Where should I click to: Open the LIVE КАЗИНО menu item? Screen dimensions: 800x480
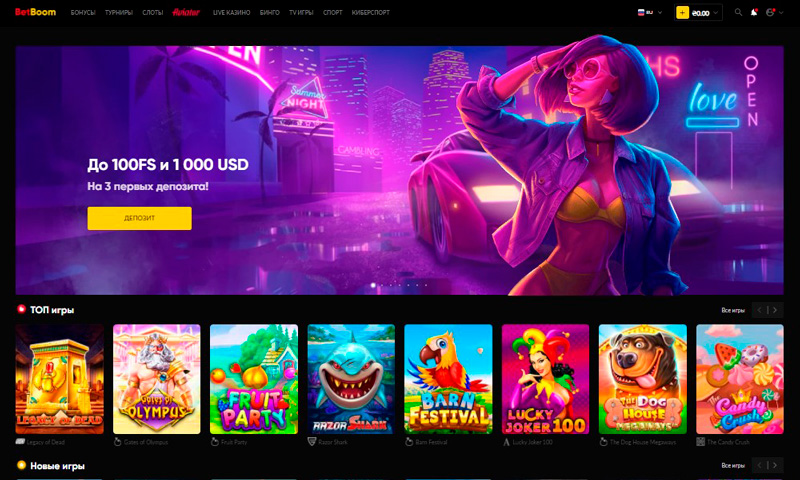[231, 12]
